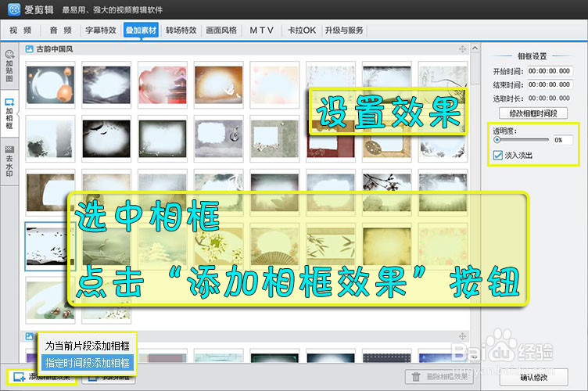Screen dimensions: 588x391
Task: Switch to the 音频 tab
Action: point(60,30)
